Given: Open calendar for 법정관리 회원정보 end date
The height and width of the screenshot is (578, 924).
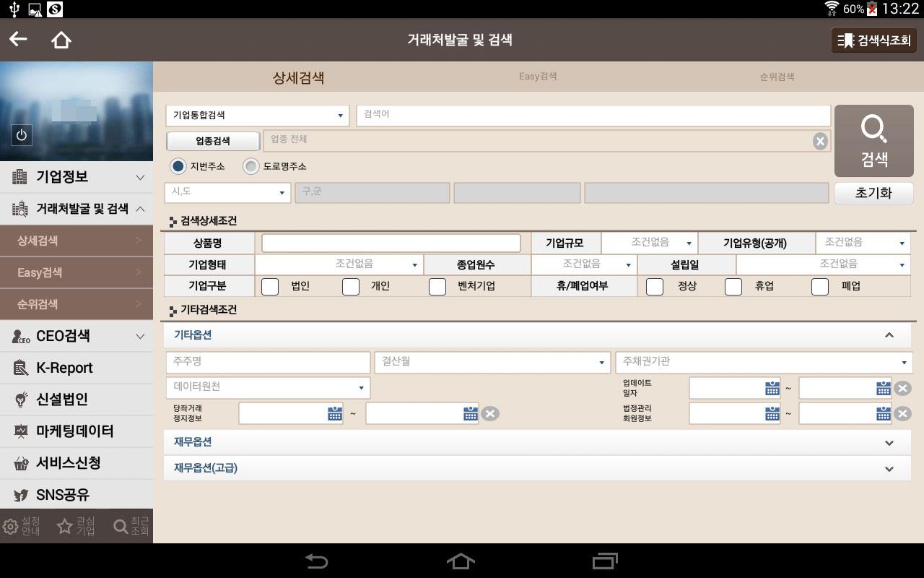Looking at the screenshot, I should pos(884,413).
